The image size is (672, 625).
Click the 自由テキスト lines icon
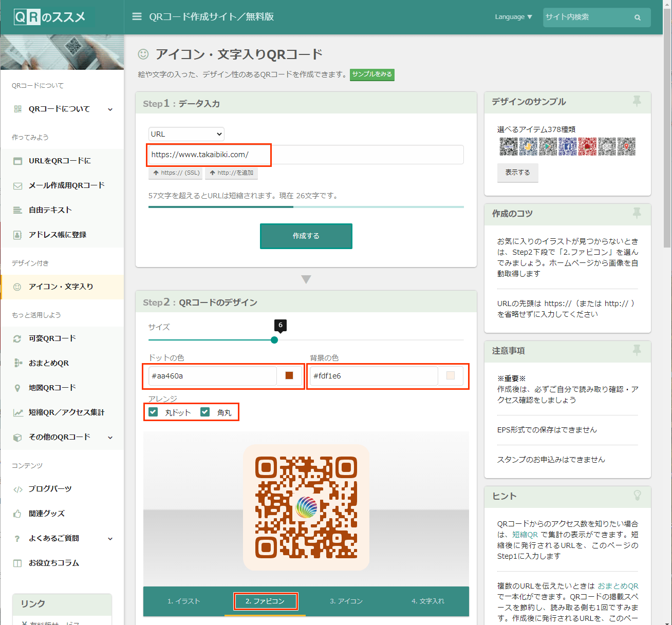[x=17, y=210]
